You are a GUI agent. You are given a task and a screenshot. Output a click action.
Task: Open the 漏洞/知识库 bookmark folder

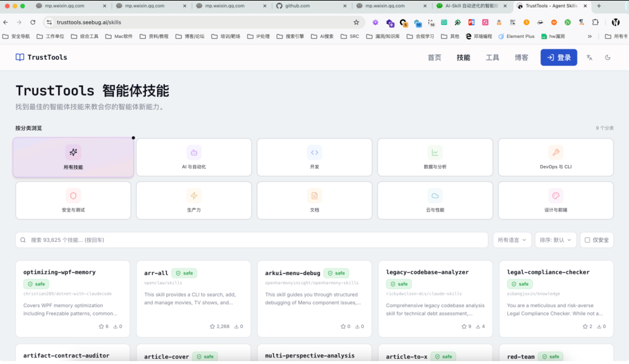click(383, 37)
